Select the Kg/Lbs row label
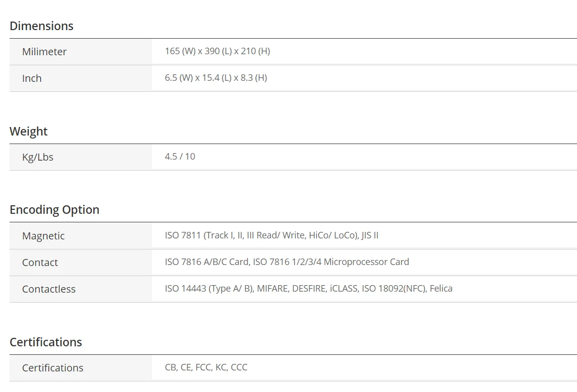This screenshot has height=392, width=577. click(x=38, y=157)
